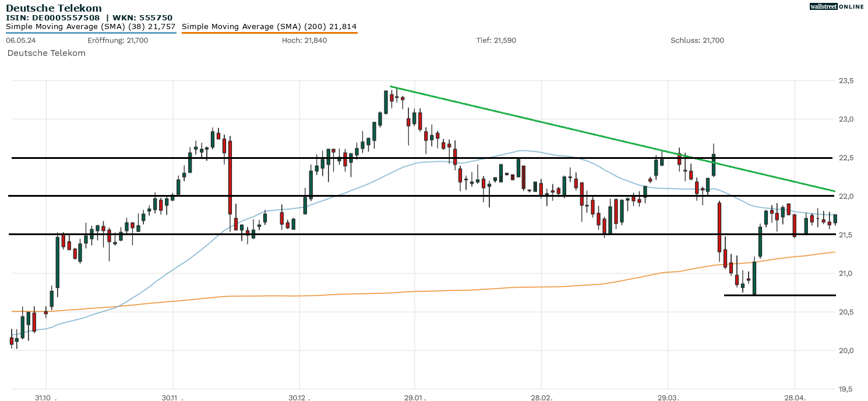The height and width of the screenshot is (401, 868).
Task: Click the Schluss: 21,700 value
Action: pos(697,40)
